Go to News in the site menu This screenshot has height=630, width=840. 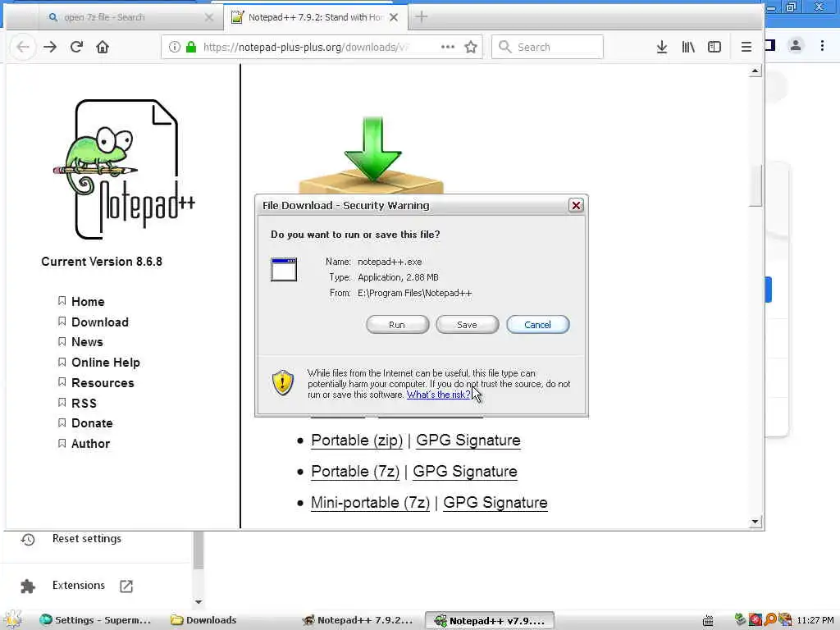[x=87, y=342]
